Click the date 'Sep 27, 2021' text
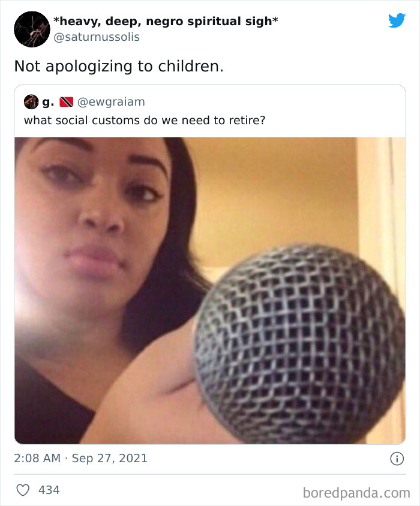The image size is (420, 506). coord(110,458)
